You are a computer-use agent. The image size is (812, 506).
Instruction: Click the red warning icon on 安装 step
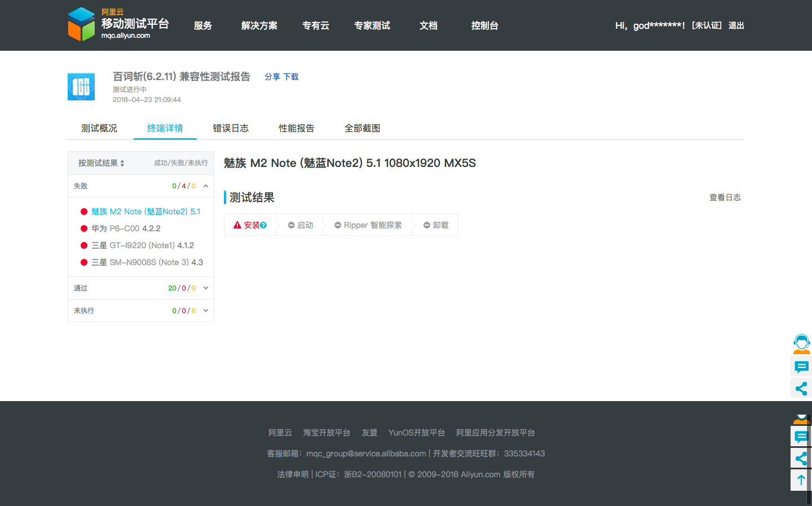237,225
